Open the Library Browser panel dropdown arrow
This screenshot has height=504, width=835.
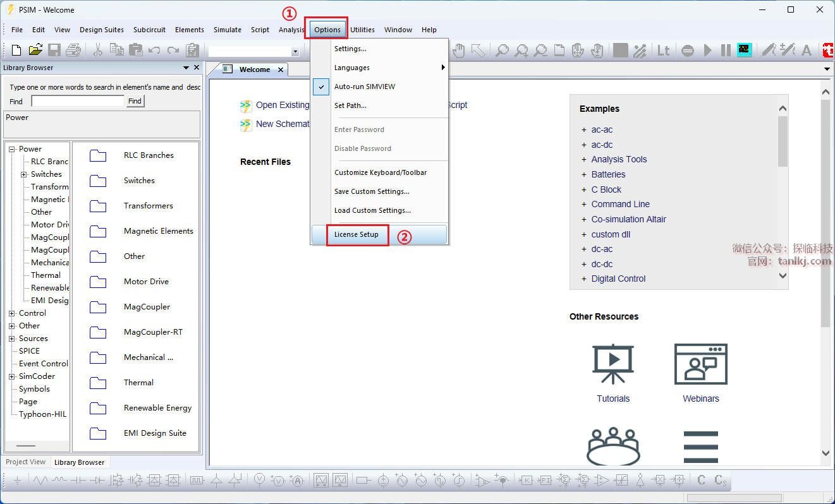(x=186, y=68)
